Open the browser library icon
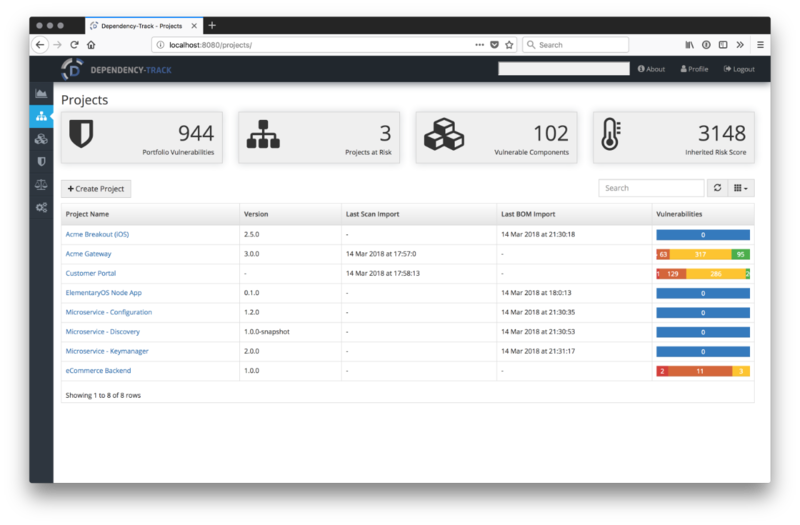Viewport: 800px width, 525px height. (689, 45)
